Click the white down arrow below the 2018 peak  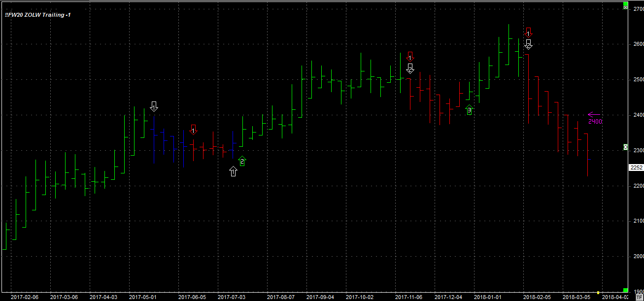528,45
